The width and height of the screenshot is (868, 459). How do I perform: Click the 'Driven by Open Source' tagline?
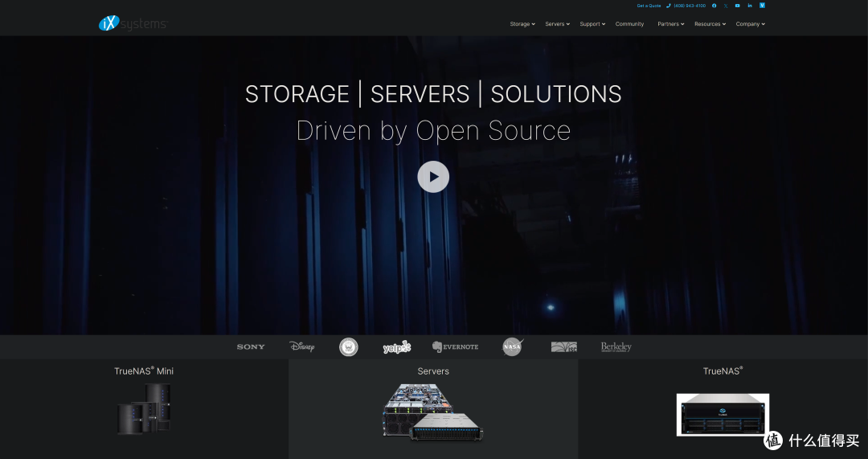(x=433, y=131)
